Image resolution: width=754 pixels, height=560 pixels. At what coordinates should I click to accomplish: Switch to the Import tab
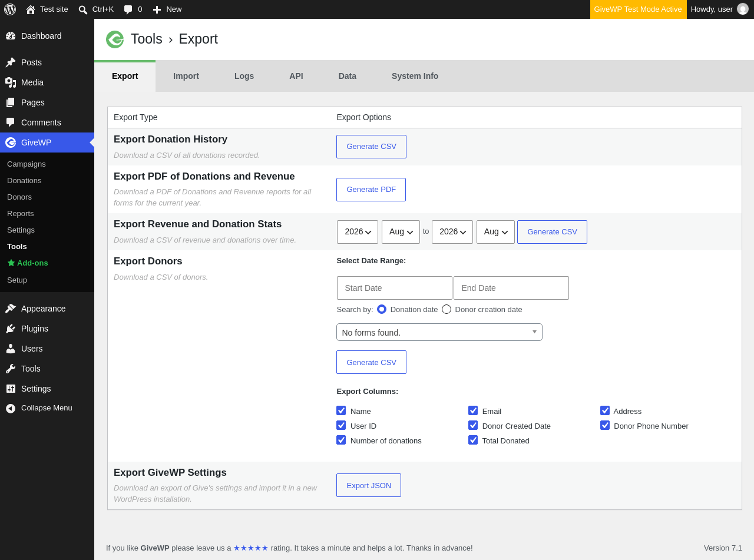pyautogui.click(x=186, y=76)
